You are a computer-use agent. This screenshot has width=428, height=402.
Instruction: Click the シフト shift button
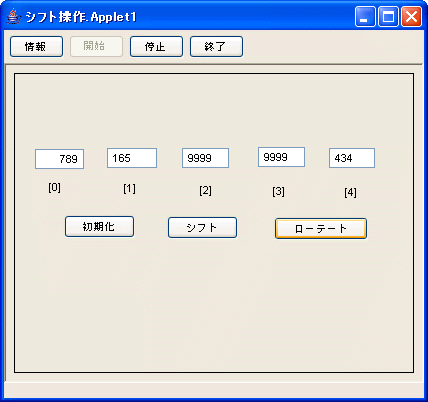pyautogui.click(x=202, y=228)
